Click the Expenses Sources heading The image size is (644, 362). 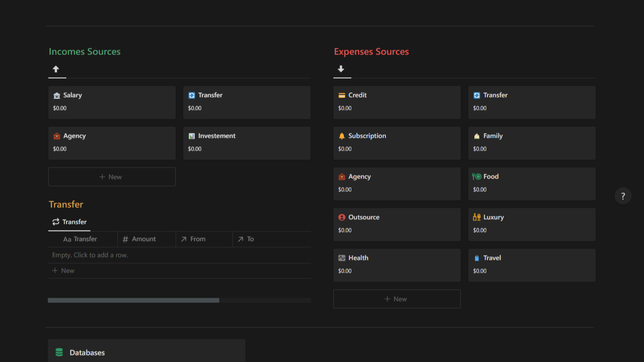pos(371,52)
